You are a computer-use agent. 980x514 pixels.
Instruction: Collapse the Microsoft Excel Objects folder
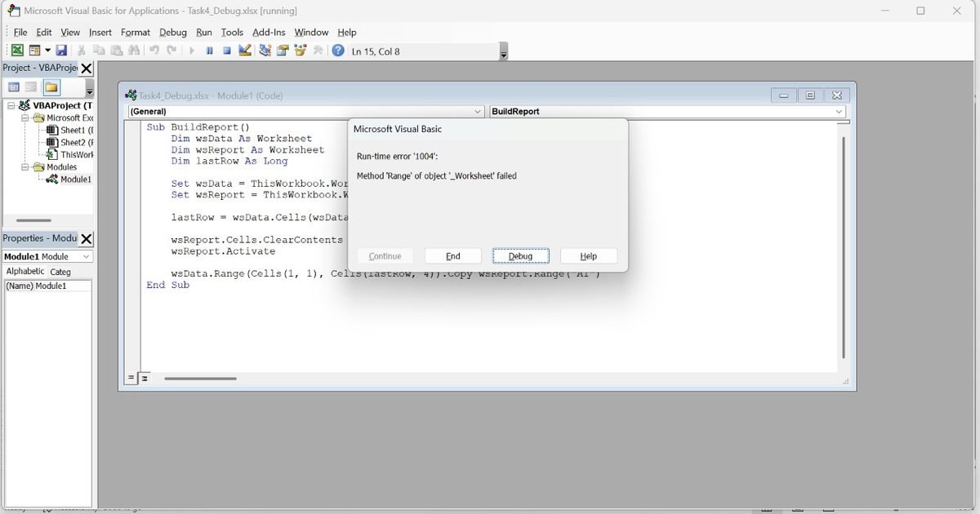pyautogui.click(x=25, y=117)
